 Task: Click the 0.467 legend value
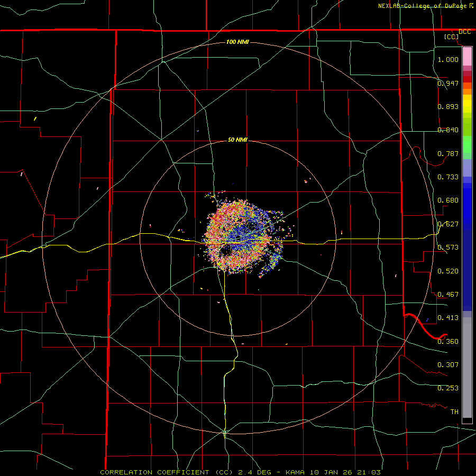448,294
